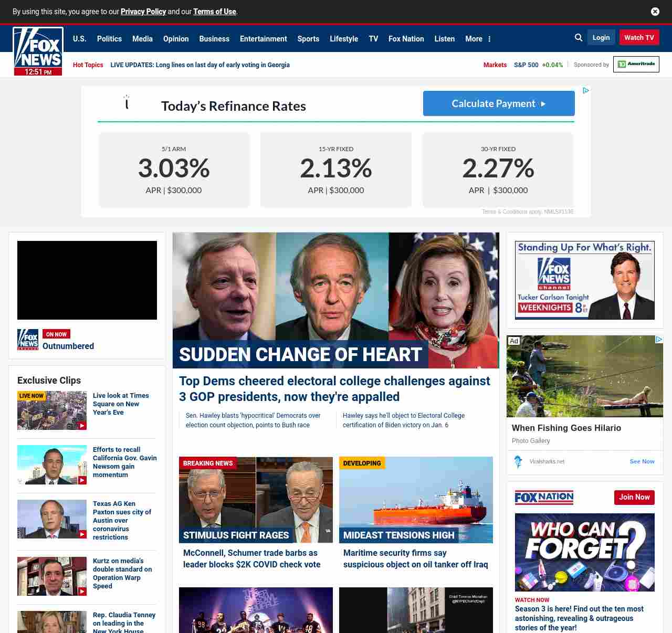Screen dimensions: 672x633
Task: Go to the Fox Nation section
Action: 406,39
